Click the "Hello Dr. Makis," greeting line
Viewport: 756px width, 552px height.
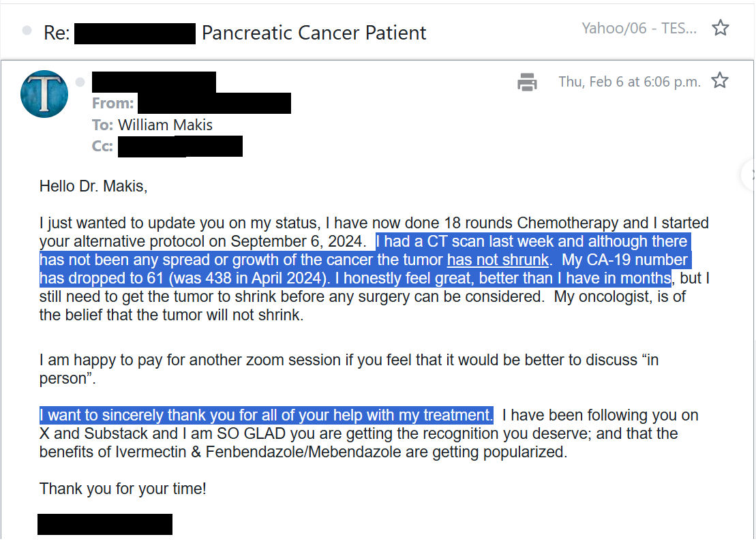[x=93, y=186]
